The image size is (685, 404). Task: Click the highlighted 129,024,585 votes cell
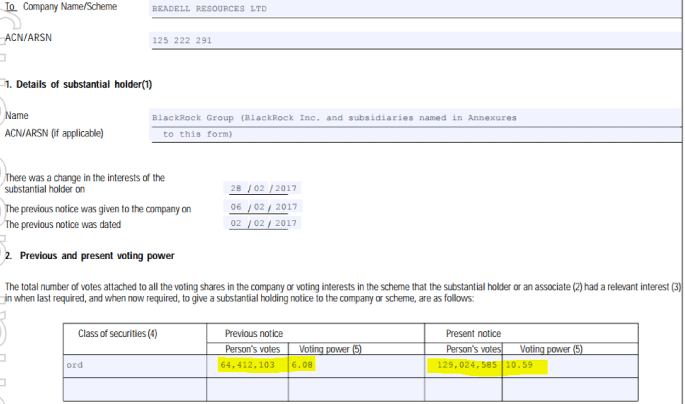[464, 366]
